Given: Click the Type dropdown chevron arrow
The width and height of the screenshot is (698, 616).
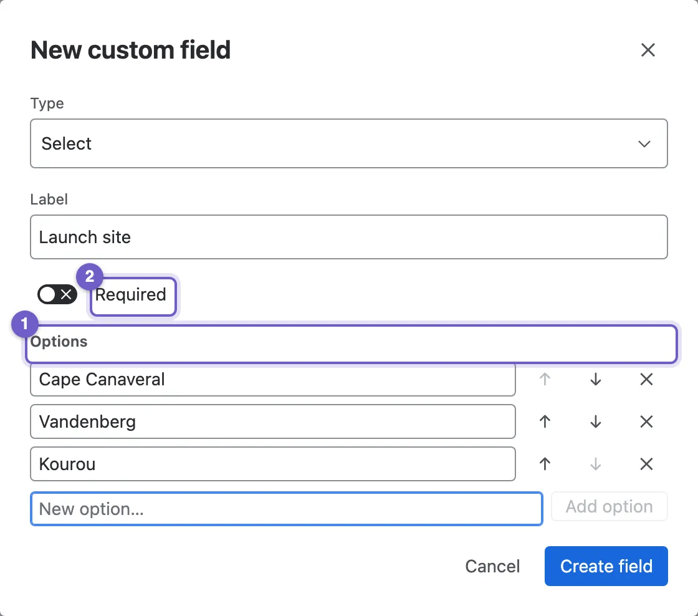Looking at the screenshot, I should tap(644, 144).
